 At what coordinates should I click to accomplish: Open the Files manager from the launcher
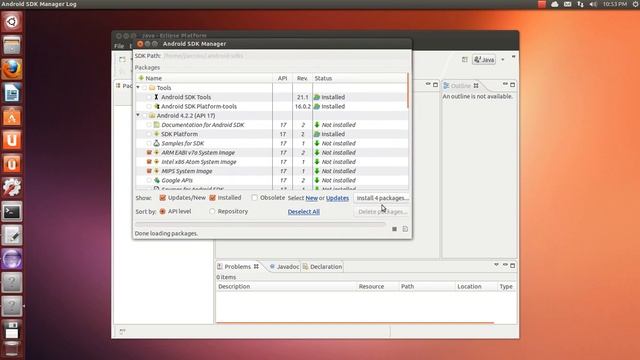click(x=11, y=45)
